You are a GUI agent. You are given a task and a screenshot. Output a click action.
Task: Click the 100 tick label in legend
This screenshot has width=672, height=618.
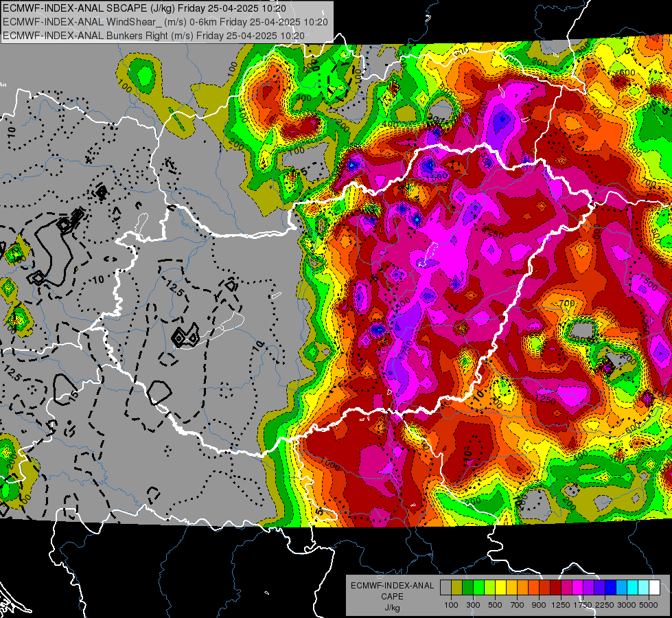point(451,605)
